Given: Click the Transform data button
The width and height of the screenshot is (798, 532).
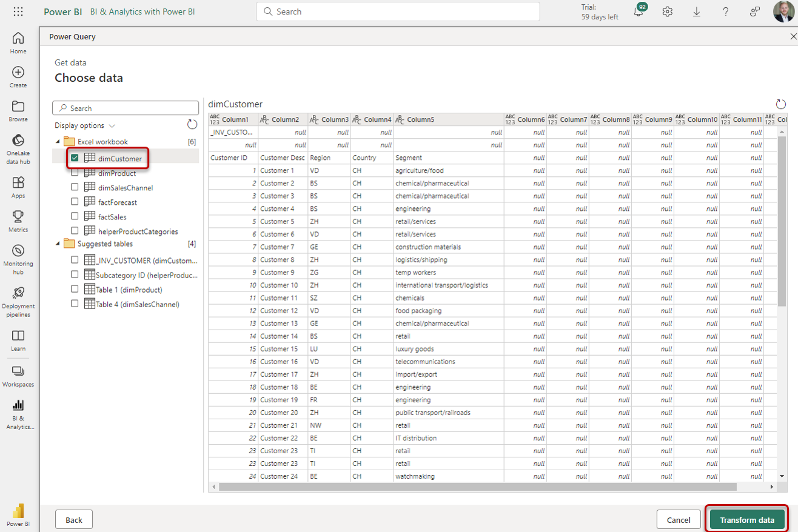Looking at the screenshot, I should click(747, 520).
